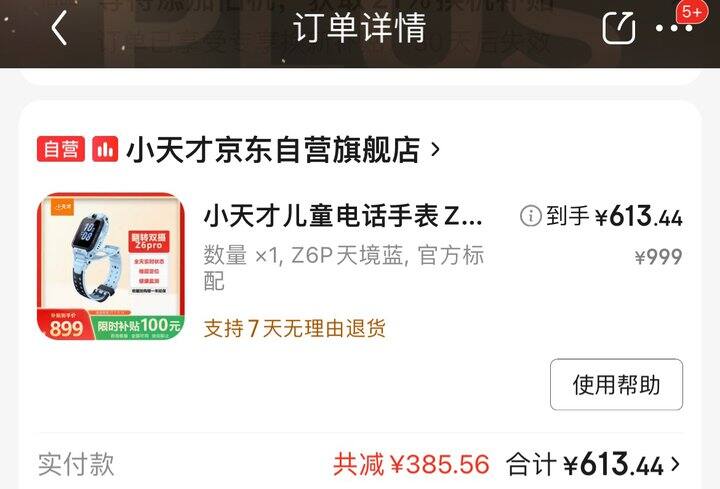This screenshot has height=489, width=720.
Task: Click the red 自营 self-operated badge
Action: pos(61,149)
